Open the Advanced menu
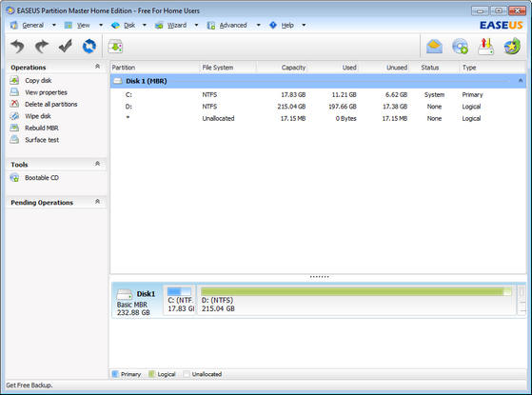The height and width of the screenshot is (395, 532). coord(233,25)
